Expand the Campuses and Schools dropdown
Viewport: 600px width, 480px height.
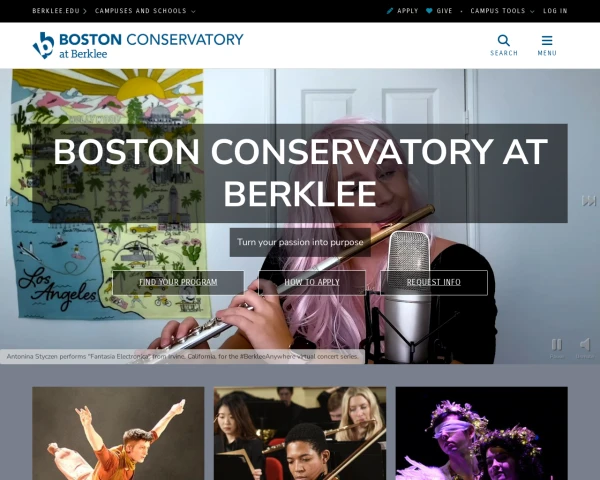tap(145, 11)
